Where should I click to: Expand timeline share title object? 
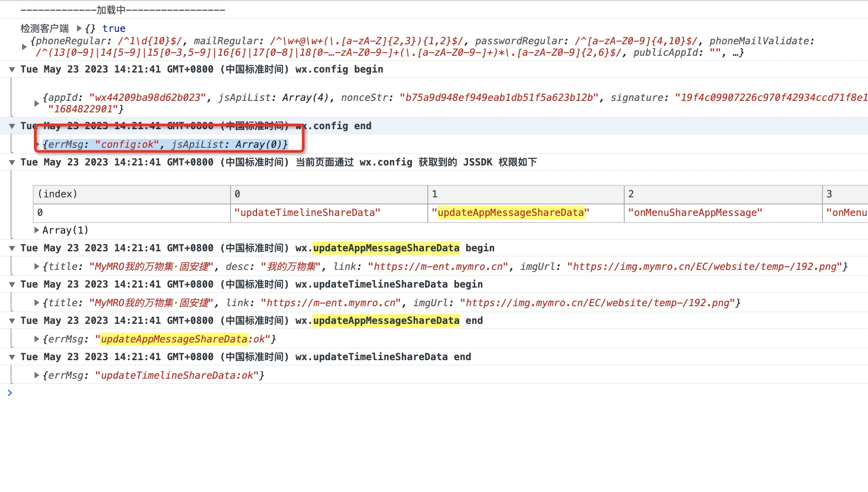(x=37, y=303)
